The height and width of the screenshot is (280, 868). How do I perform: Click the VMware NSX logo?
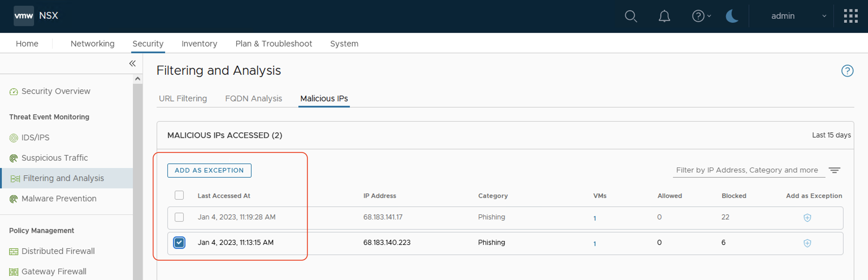(23, 16)
